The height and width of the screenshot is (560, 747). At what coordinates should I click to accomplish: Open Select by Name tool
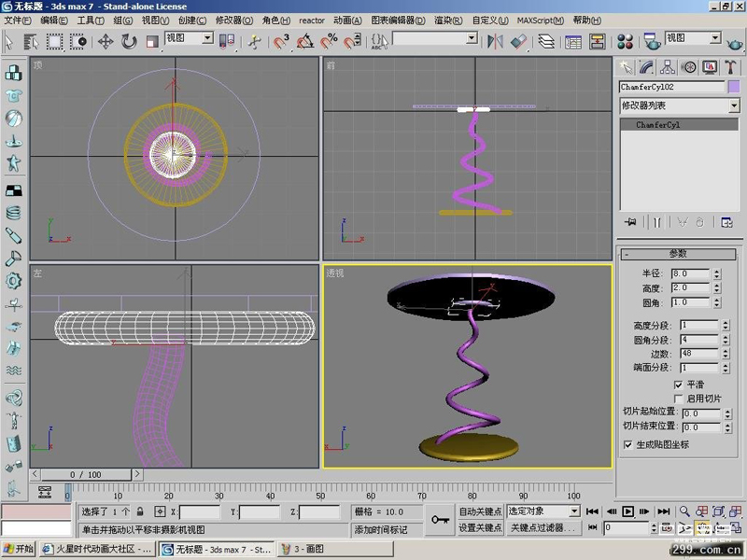coord(31,41)
